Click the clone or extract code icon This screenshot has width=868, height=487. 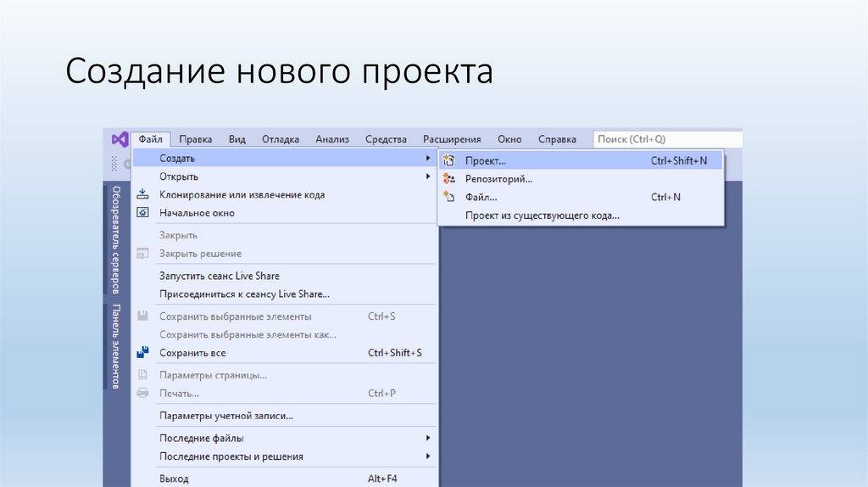(x=143, y=195)
